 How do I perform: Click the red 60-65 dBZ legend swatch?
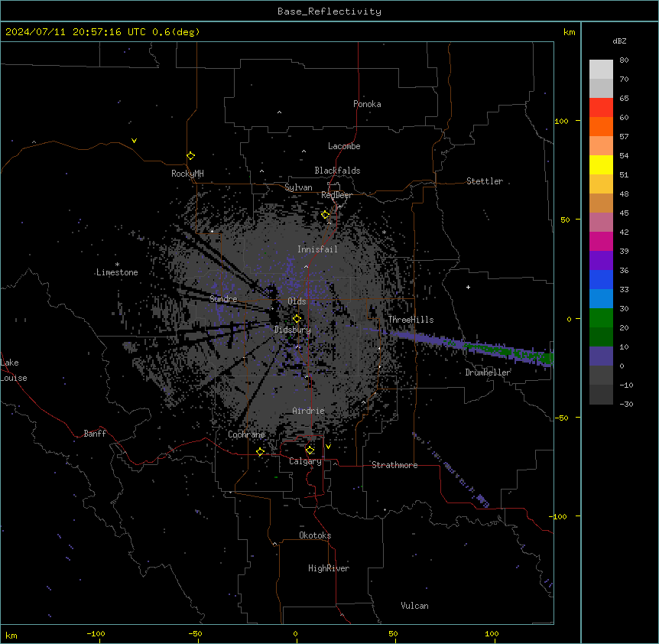coord(601,108)
